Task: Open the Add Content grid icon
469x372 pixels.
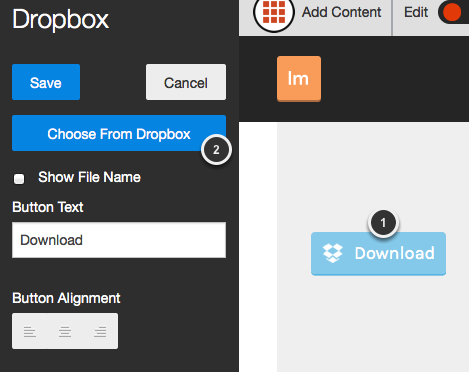Action: pyautogui.click(x=274, y=12)
